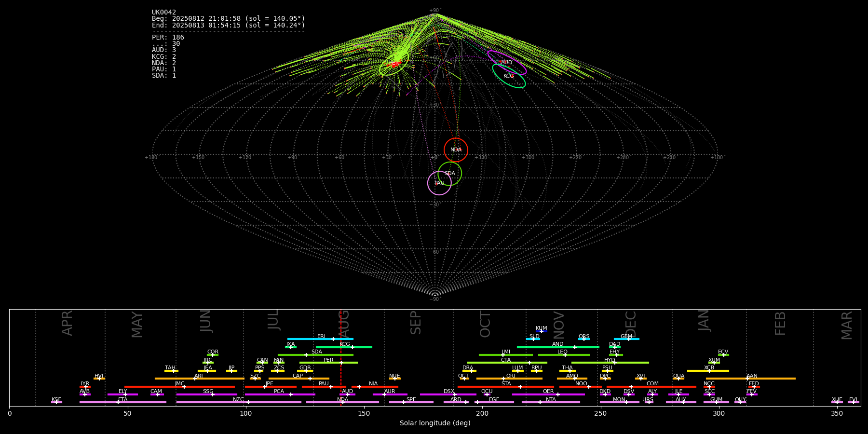Click the 'PAU: 1' count in the header list

click(164, 69)
